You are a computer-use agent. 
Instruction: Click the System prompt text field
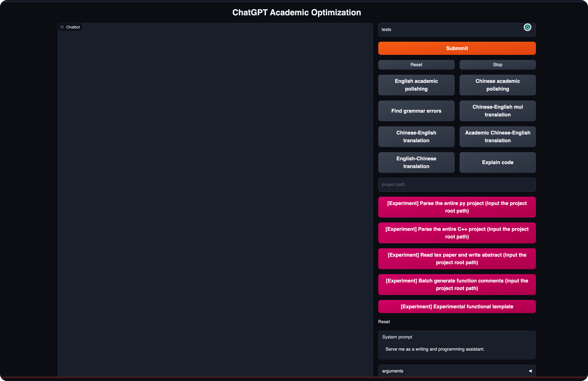tap(457, 349)
